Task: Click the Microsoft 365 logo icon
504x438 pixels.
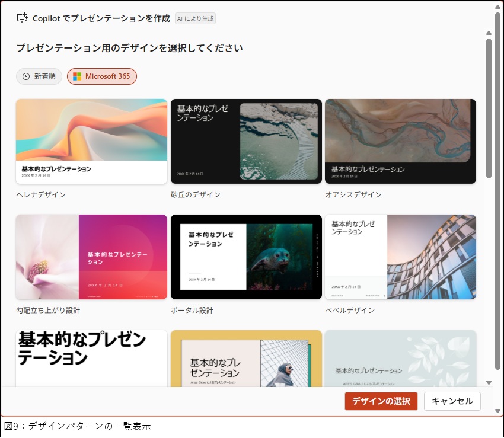Action: [77, 76]
